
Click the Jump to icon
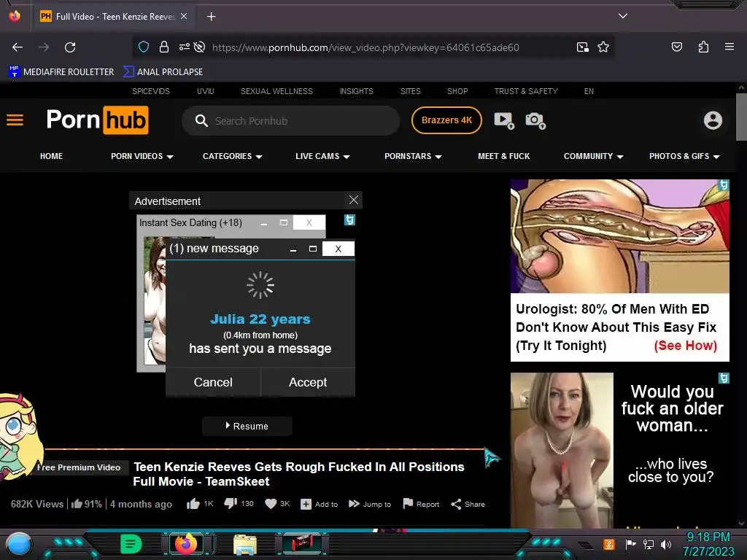(354, 503)
